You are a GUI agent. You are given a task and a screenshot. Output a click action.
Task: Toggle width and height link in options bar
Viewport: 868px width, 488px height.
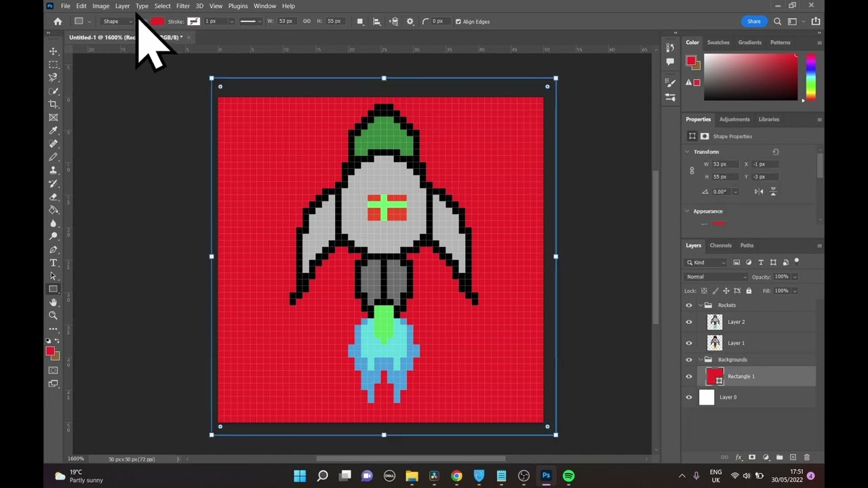click(307, 21)
